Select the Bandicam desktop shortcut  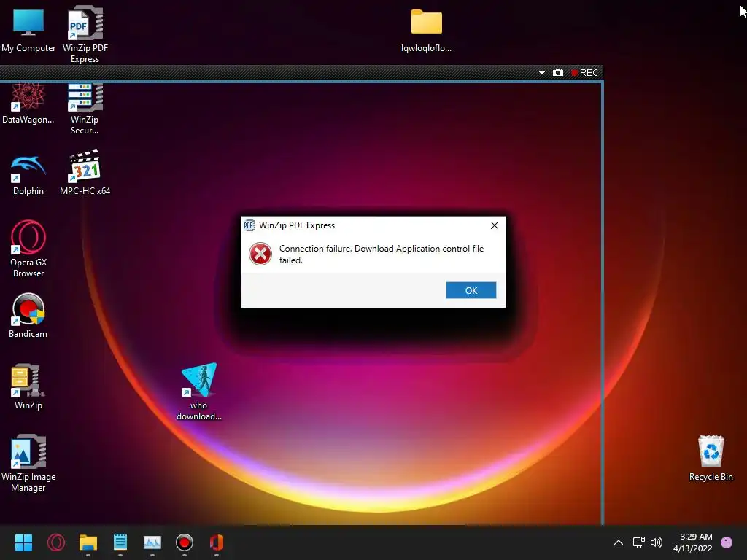tap(28, 315)
